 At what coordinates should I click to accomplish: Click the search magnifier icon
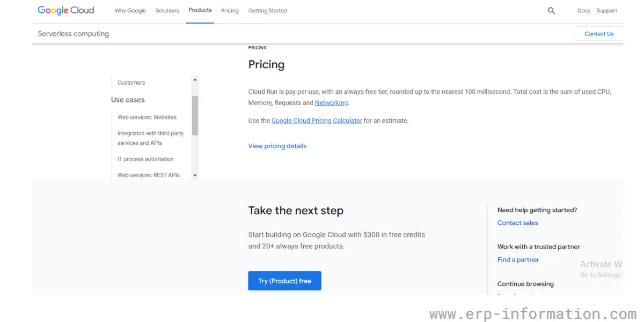551,11
